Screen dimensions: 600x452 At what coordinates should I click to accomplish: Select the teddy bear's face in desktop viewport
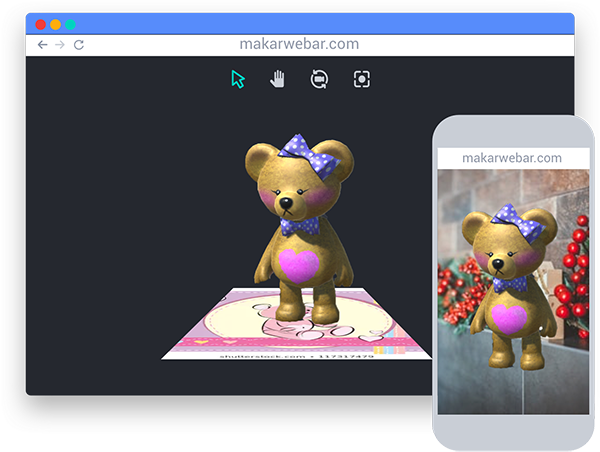[287, 191]
